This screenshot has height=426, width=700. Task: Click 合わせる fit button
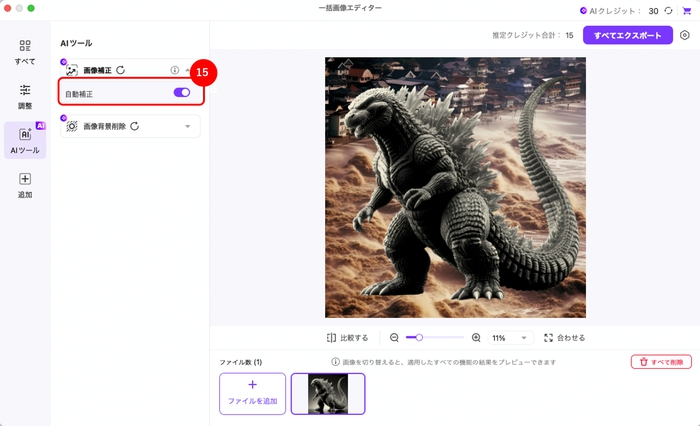click(564, 338)
